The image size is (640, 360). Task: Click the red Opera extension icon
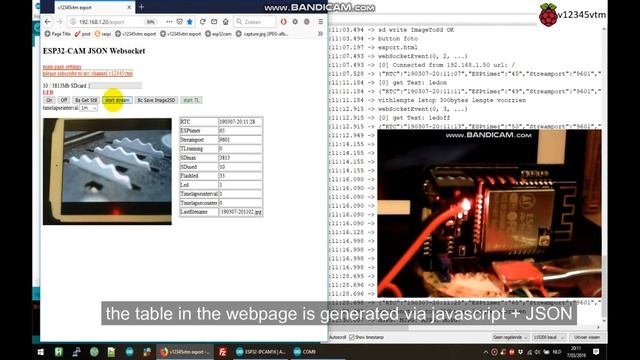[283, 22]
